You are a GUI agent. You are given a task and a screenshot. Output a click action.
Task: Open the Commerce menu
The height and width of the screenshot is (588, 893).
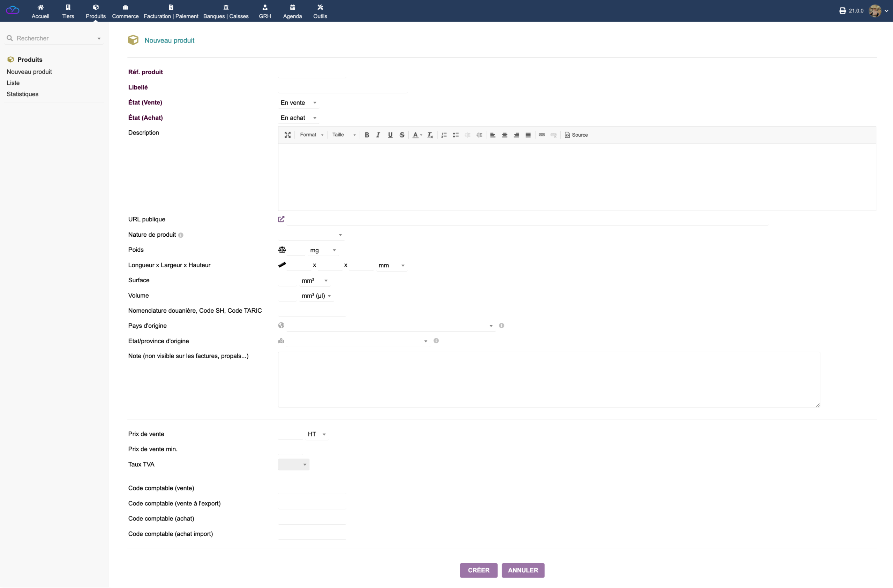[x=125, y=11]
